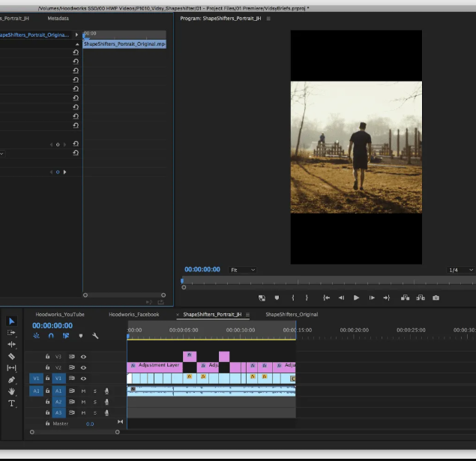Open the 1/4 playback resolution dropdown
This screenshot has width=476, height=461.
461,270
